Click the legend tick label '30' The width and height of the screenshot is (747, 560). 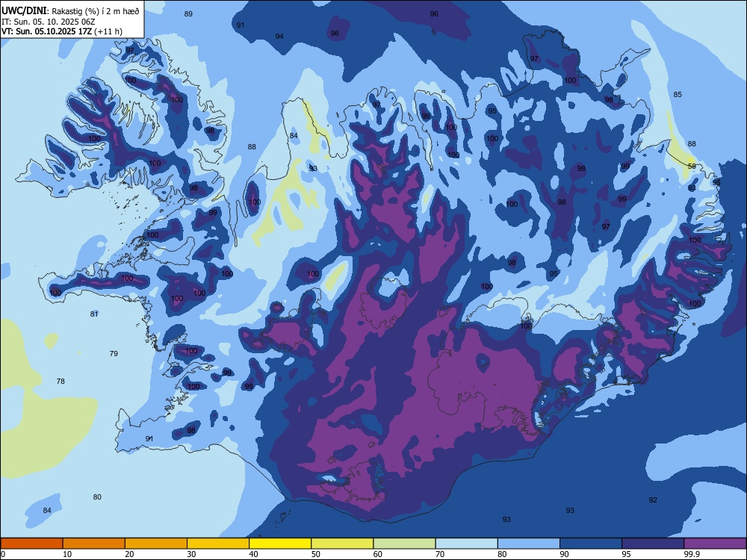click(x=191, y=554)
